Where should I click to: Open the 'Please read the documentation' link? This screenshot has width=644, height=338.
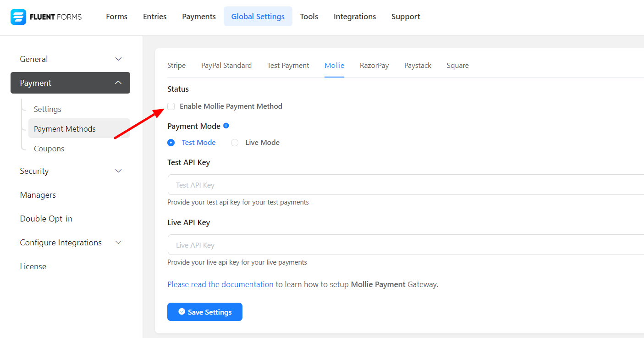(220, 284)
